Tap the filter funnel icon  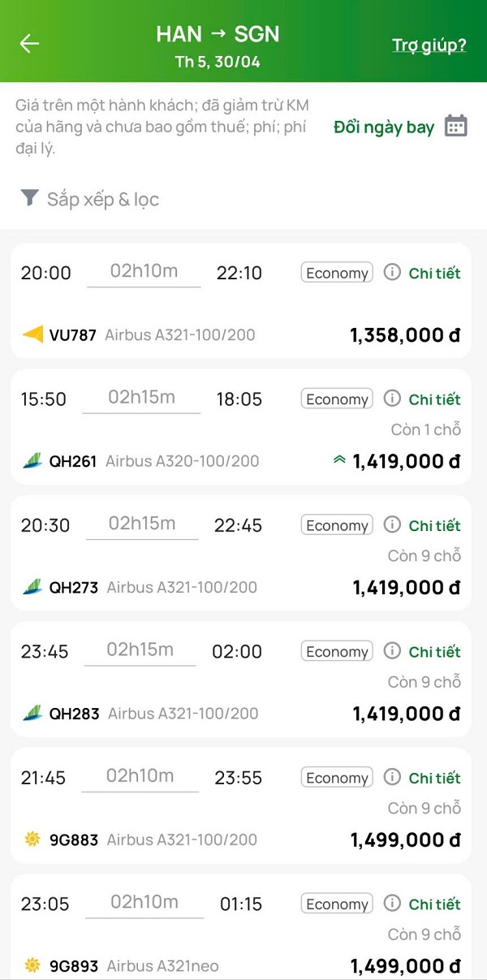pyautogui.click(x=29, y=197)
